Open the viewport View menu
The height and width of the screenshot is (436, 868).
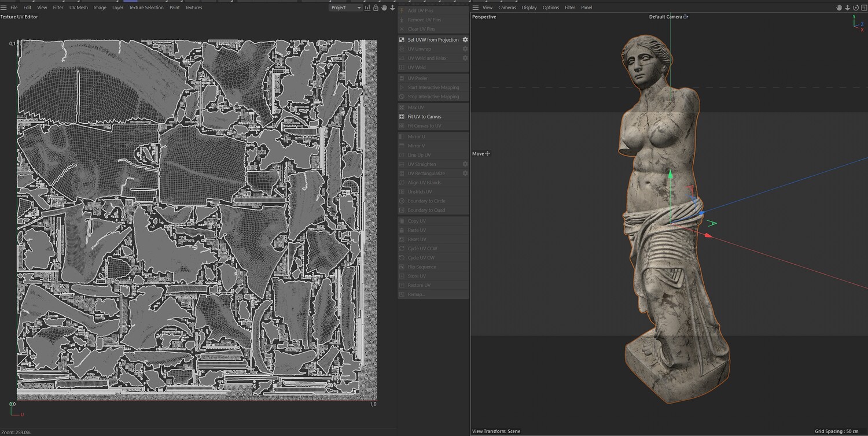click(488, 8)
